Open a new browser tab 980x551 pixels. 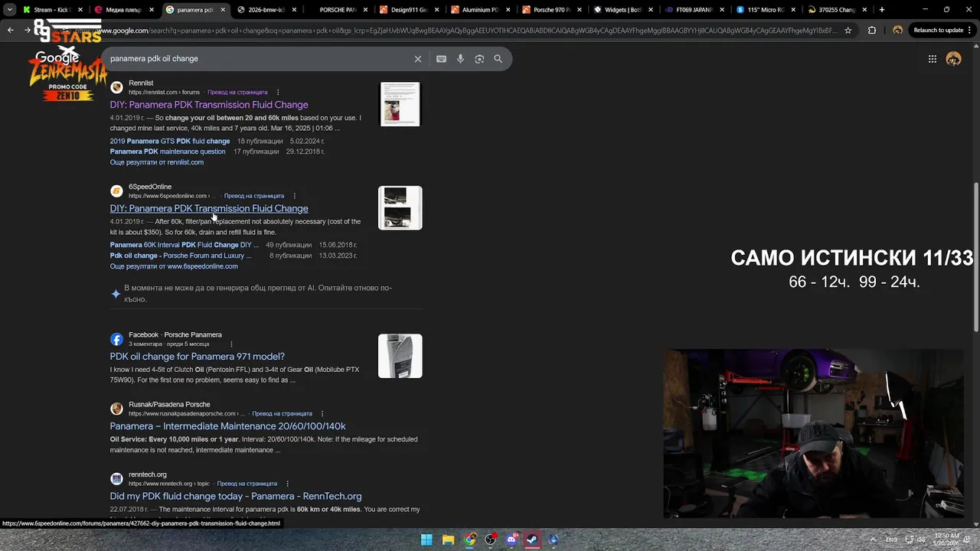[x=882, y=10]
